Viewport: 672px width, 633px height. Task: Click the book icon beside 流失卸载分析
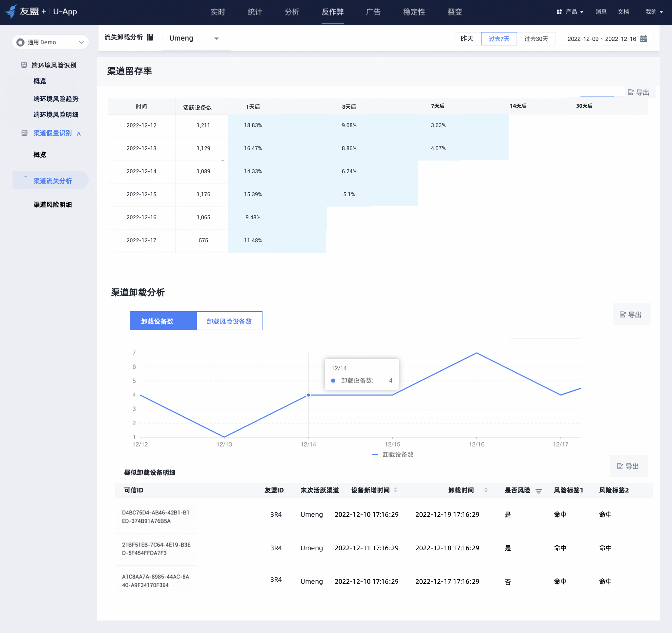(150, 37)
